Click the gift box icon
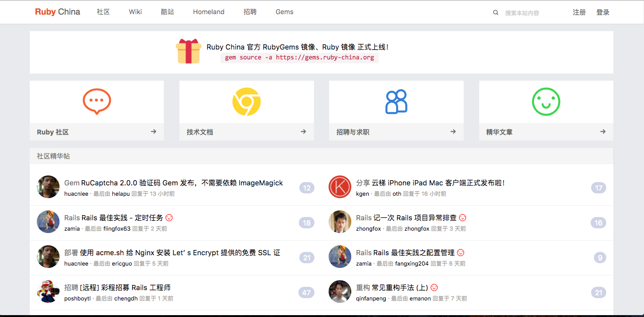Viewport: 644px width, 317px height. click(x=188, y=51)
